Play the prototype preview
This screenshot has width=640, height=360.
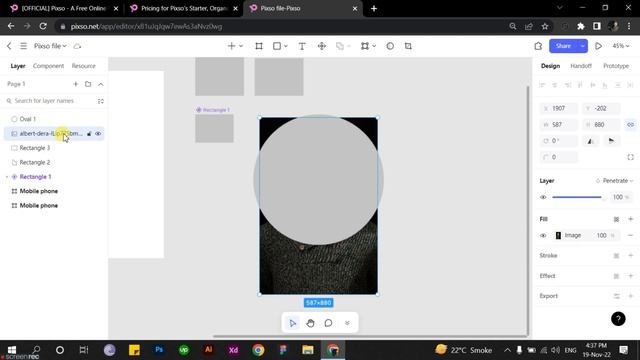point(598,46)
